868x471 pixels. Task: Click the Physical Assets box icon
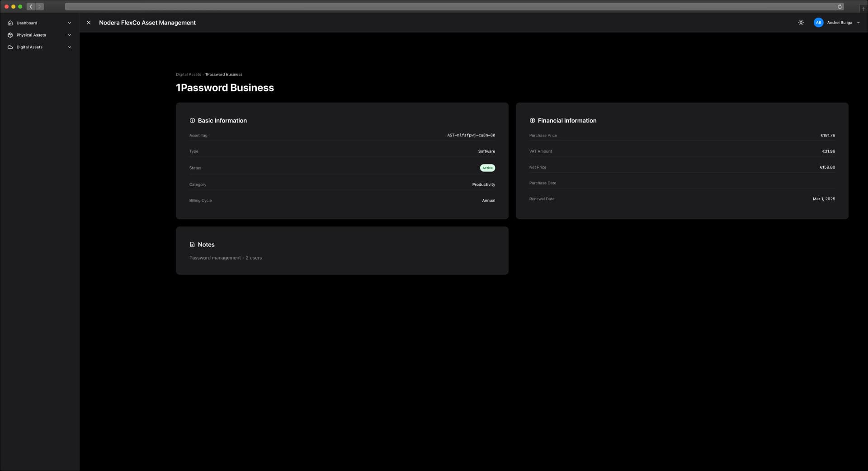[10, 35]
